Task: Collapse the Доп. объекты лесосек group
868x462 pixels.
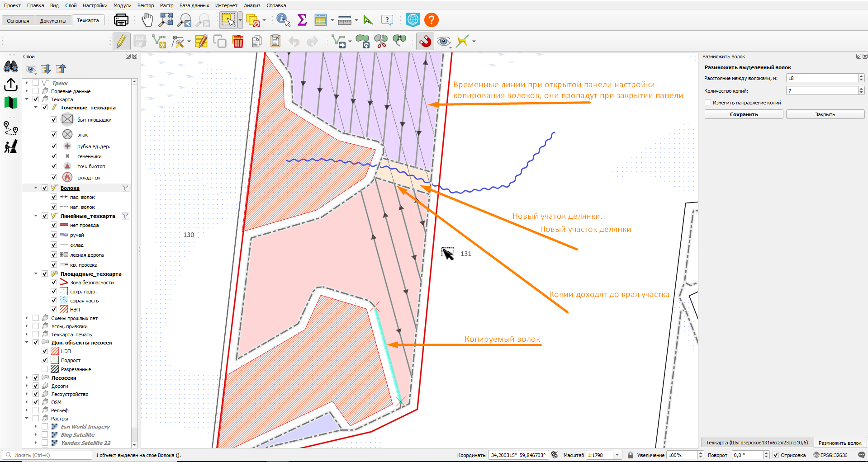Action: [x=27, y=342]
